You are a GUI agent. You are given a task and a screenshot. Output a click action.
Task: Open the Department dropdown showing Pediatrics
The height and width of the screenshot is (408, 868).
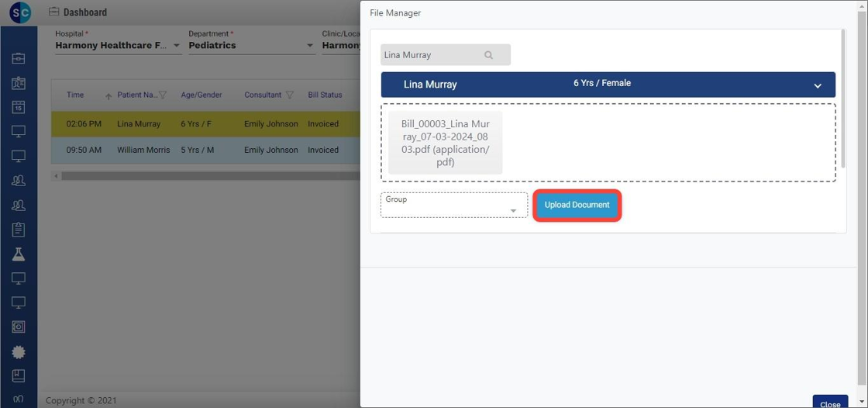310,46
